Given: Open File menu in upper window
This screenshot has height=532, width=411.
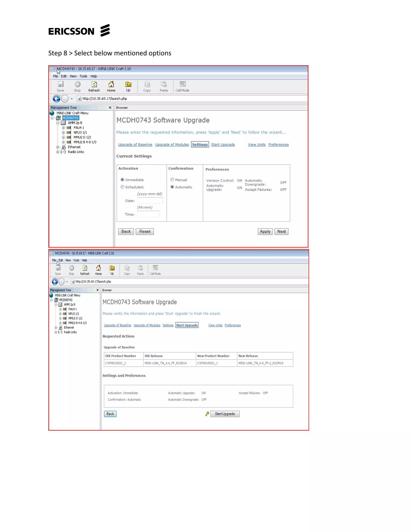Looking at the screenshot, I should (x=56, y=76).
